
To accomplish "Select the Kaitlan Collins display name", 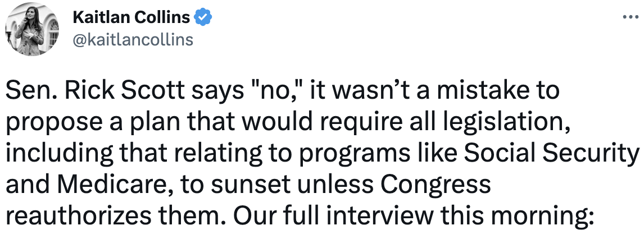I will pyautogui.click(x=131, y=17).
